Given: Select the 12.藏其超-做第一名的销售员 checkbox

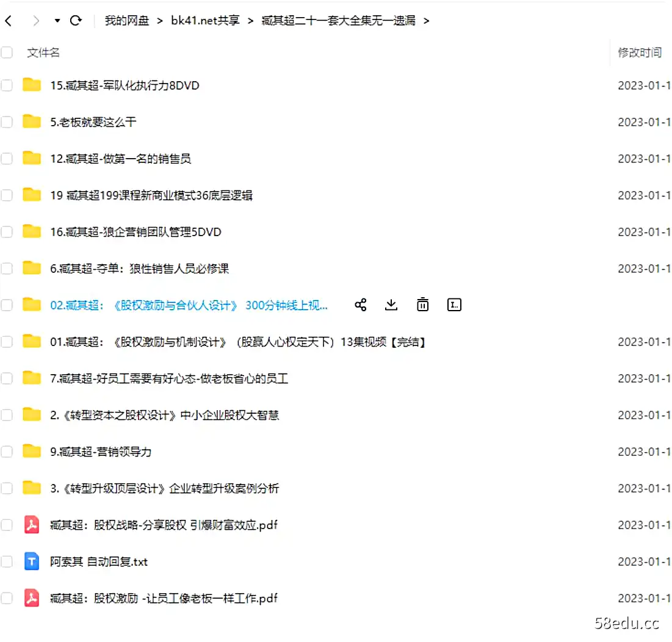Looking at the screenshot, I should [7, 158].
